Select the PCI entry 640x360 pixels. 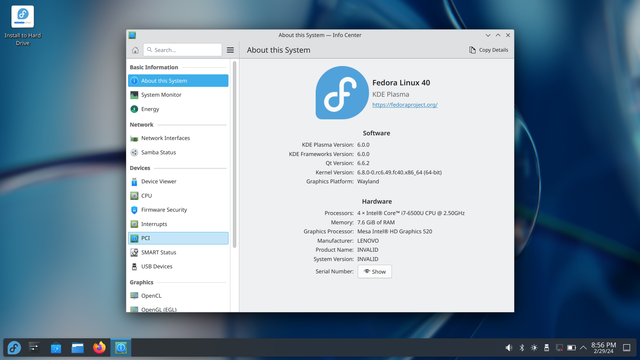click(x=178, y=238)
